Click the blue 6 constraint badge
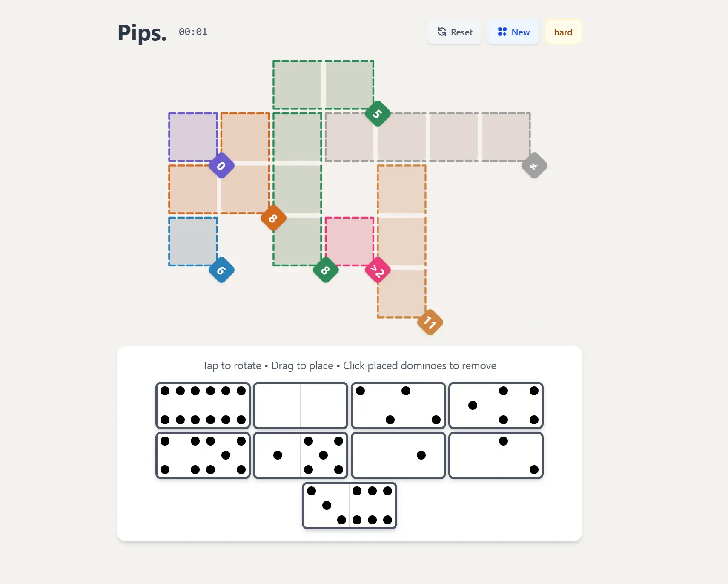This screenshot has width=728, height=584. [221, 270]
